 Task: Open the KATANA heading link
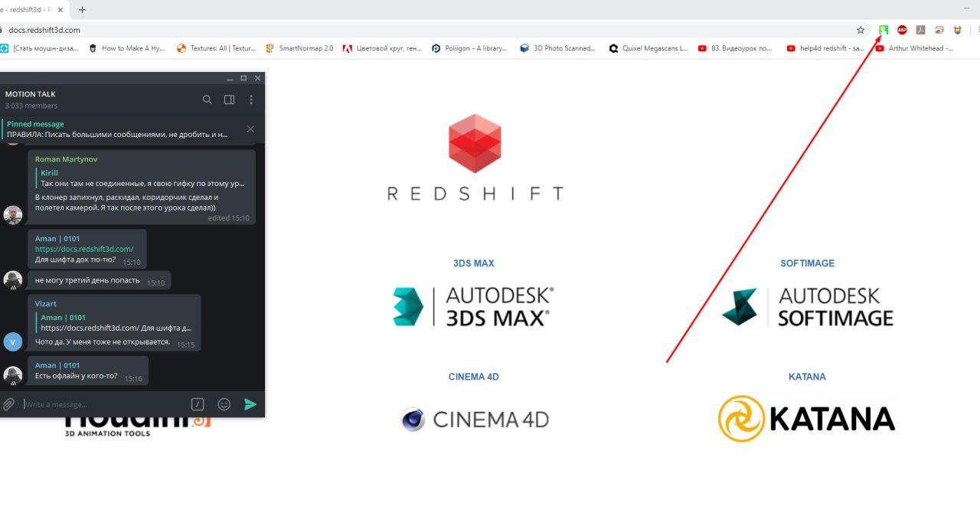click(x=807, y=377)
